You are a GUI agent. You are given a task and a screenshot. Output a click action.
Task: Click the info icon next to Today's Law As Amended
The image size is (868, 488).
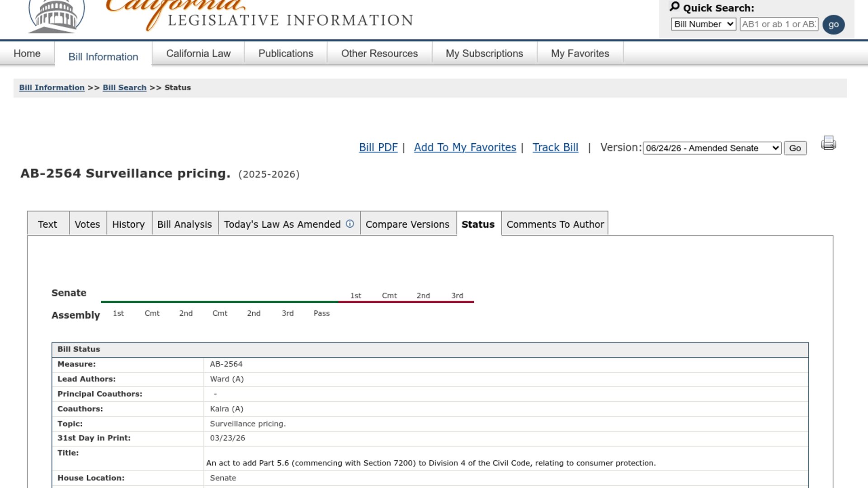click(x=350, y=224)
